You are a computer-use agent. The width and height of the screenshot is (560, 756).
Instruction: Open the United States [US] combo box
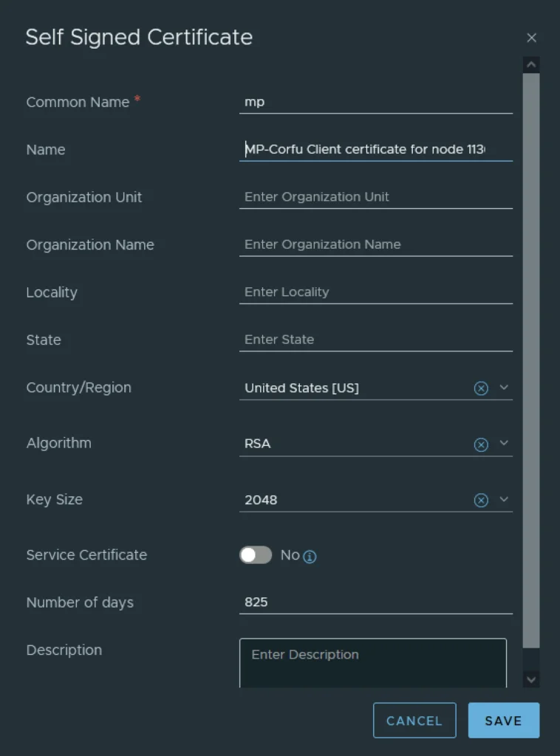[376, 388]
